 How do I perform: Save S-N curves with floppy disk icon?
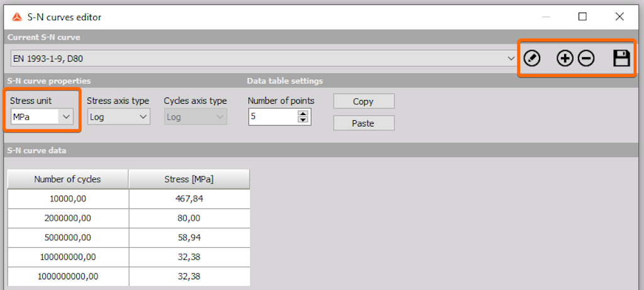(x=621, y=59)
